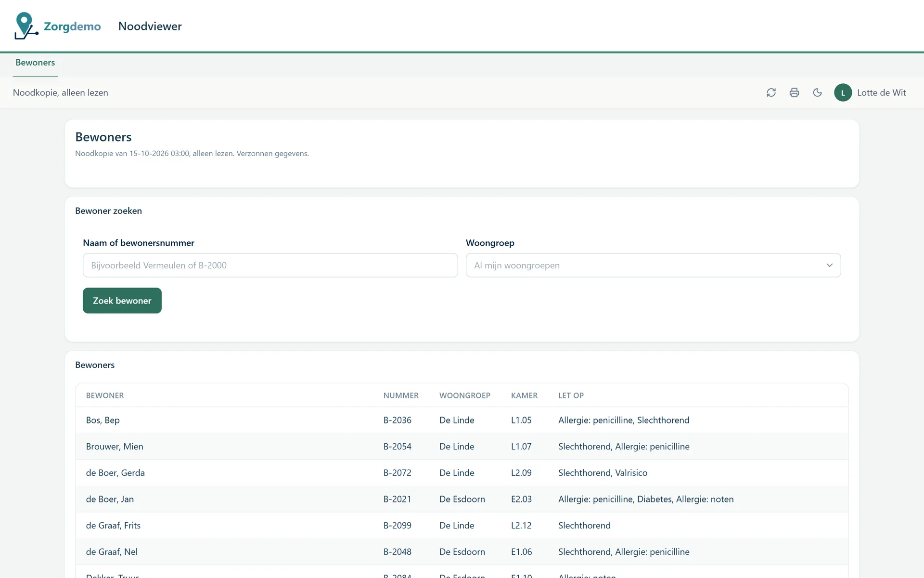Click room L2.09 cell
Viewport: 924px width, 578px height.
coord(521,473)
